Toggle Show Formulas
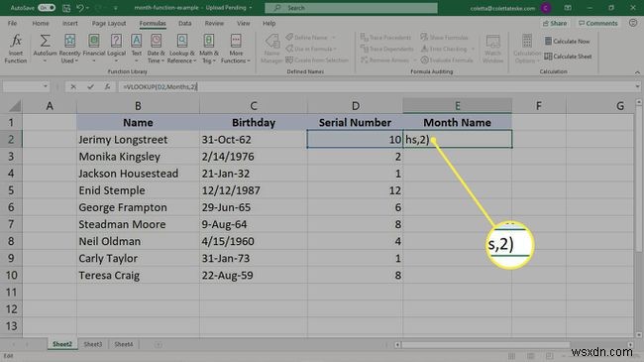Screen dimensions: 644x362 (444, 38)
